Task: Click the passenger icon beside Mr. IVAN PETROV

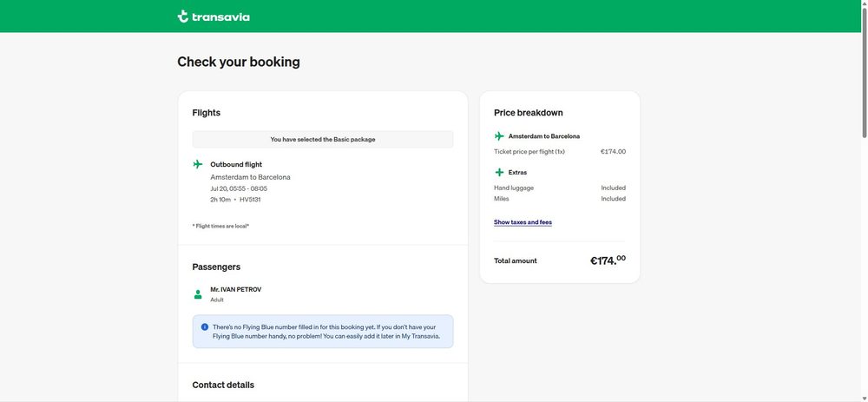Action: point(198,294)
